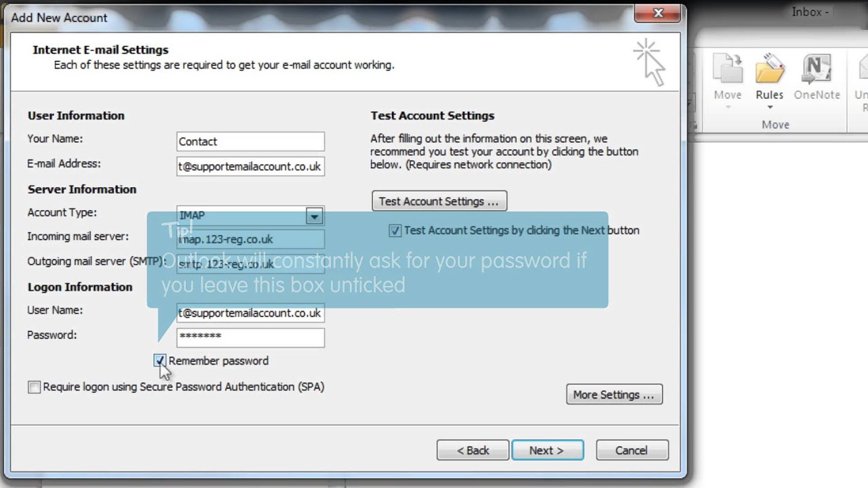868x488 pixels.
Task: Focus the E-mail Address field
Action: (x=250, y=166)
